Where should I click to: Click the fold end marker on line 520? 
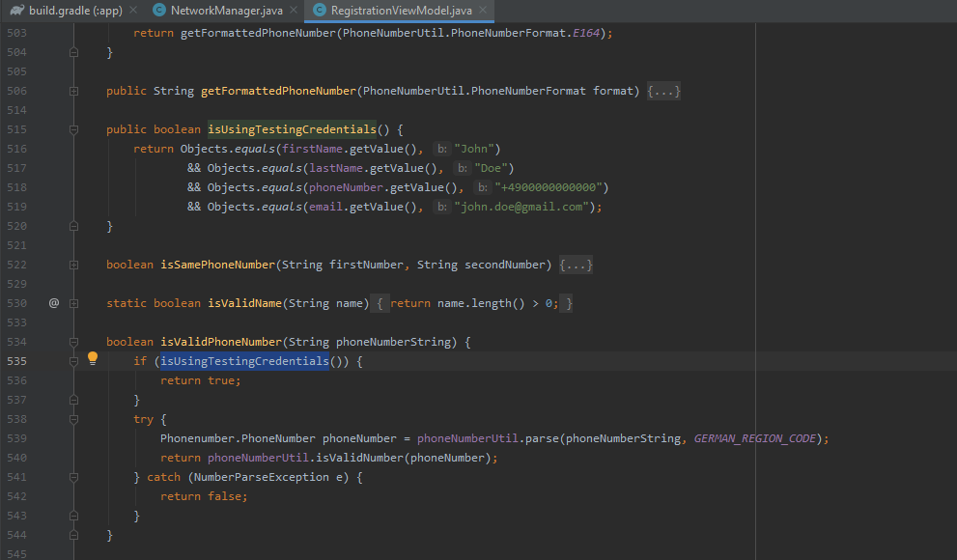pos(73,226)
